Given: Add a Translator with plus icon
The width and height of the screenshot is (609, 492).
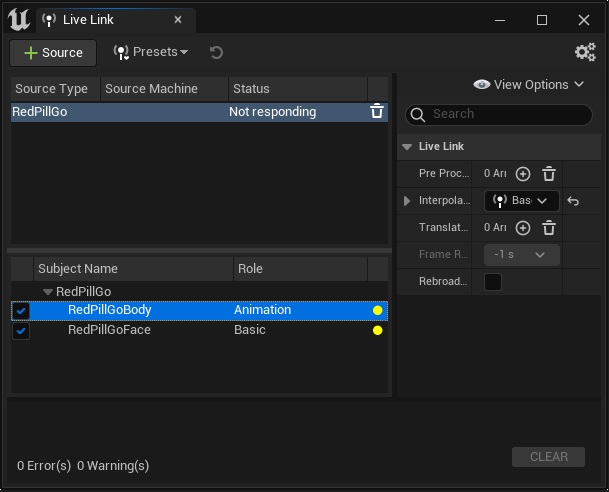Looking at the screenshot, I should (x=522, y=228).
